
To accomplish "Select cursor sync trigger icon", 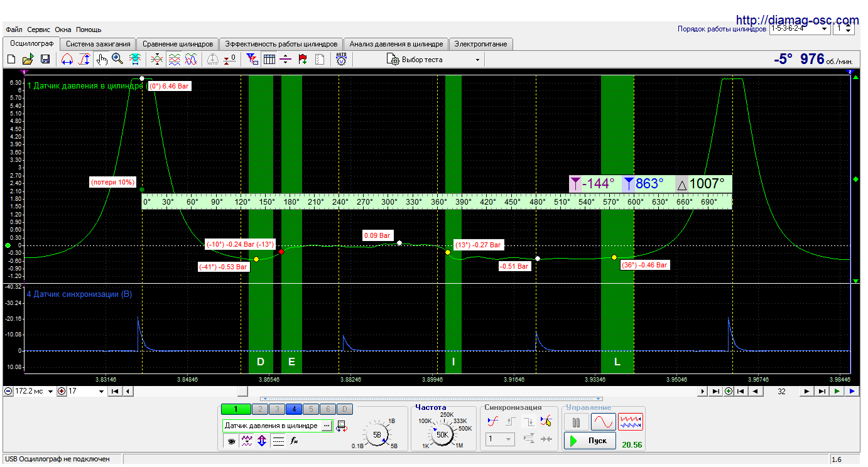I will point(546,422).
